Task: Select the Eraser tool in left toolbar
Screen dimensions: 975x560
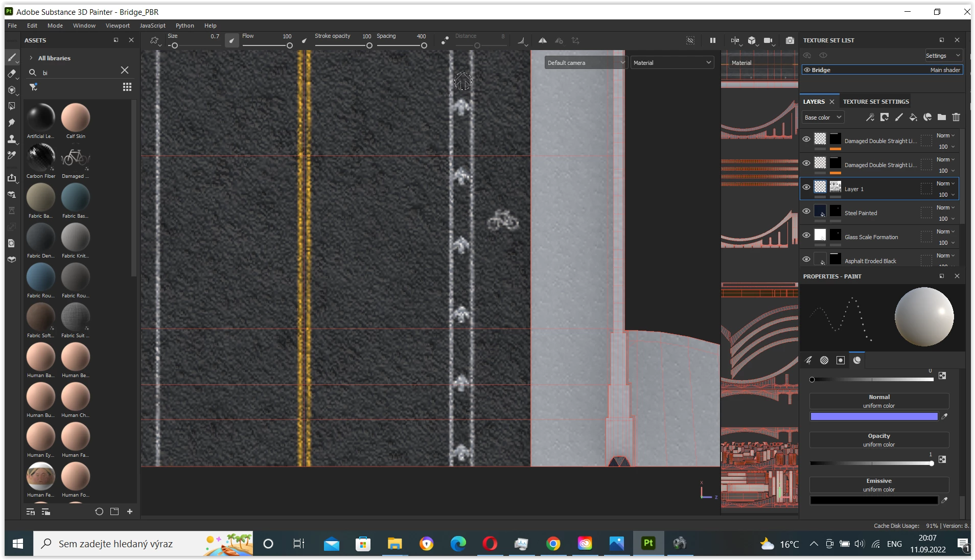Action: [x=12, y=74]
